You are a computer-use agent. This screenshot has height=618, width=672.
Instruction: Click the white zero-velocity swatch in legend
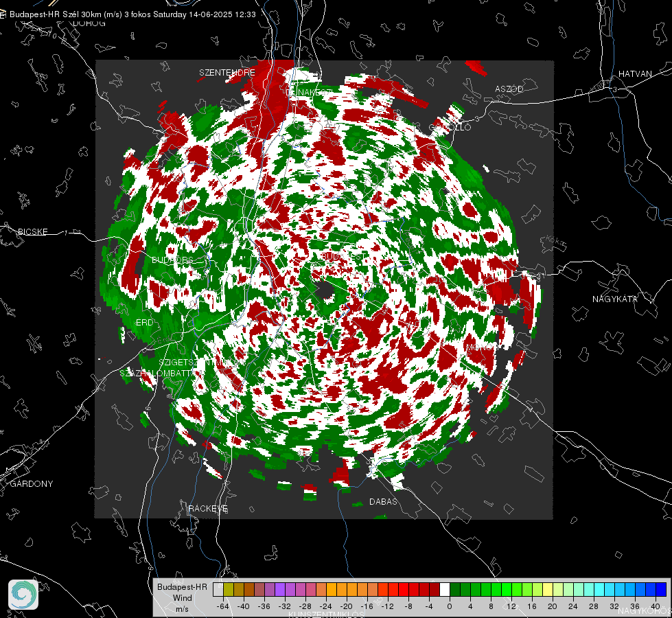[x=445, y=590]
